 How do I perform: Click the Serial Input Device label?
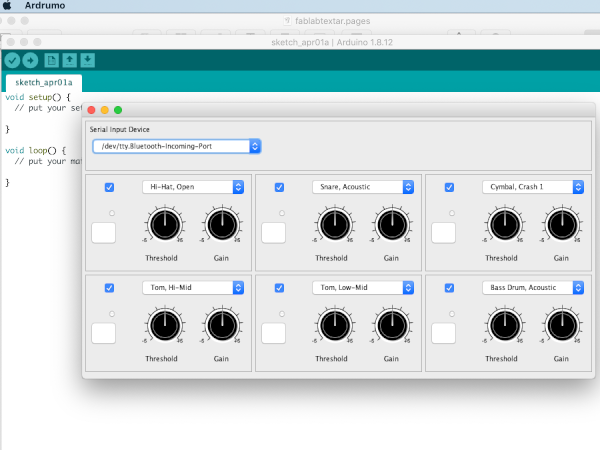coord(119,129)
